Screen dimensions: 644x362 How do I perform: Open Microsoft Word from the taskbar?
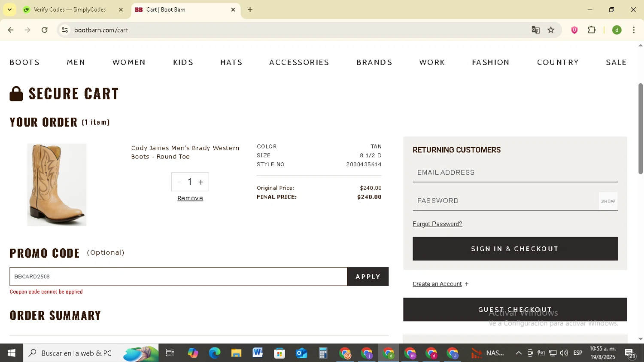[258, 353]
